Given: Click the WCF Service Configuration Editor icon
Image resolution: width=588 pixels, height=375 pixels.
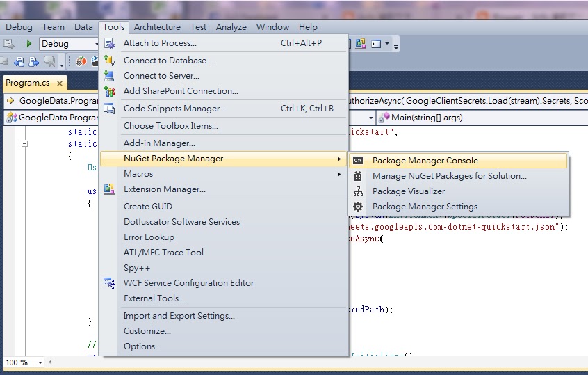Looking at the screenshot, I should pos(109,282).
